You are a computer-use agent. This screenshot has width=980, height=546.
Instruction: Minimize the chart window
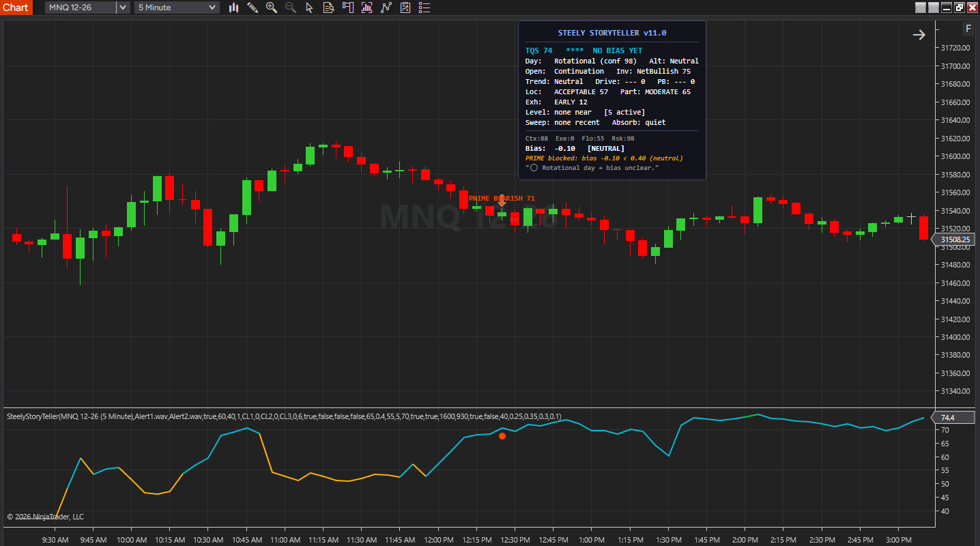(x=947, y=8)
